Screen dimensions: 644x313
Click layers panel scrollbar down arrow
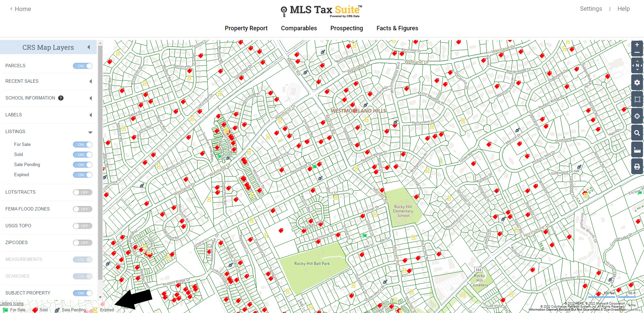[x=100, y=297]
